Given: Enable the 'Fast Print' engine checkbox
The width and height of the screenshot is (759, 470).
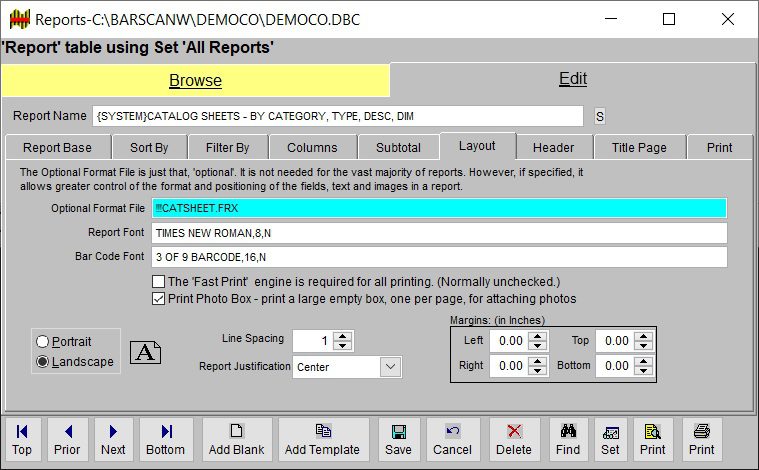Looking at the screenshot, I should click(159, 282).
